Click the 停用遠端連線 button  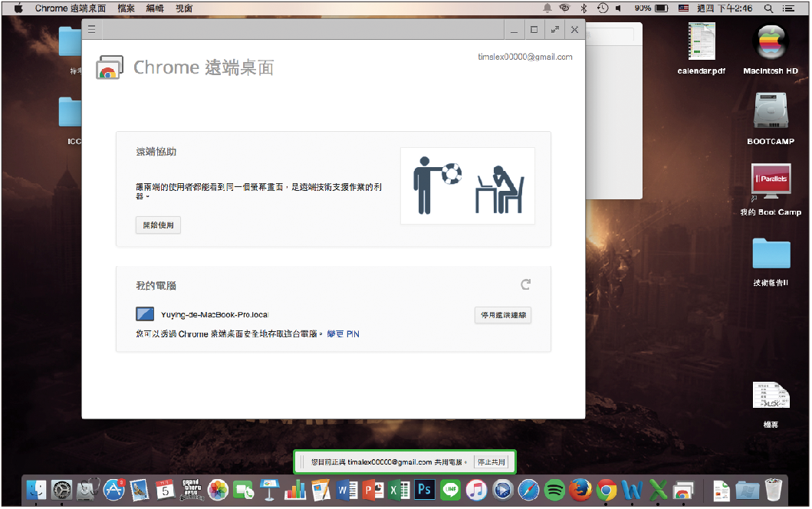pyautogui.click(x=503, y=315)
